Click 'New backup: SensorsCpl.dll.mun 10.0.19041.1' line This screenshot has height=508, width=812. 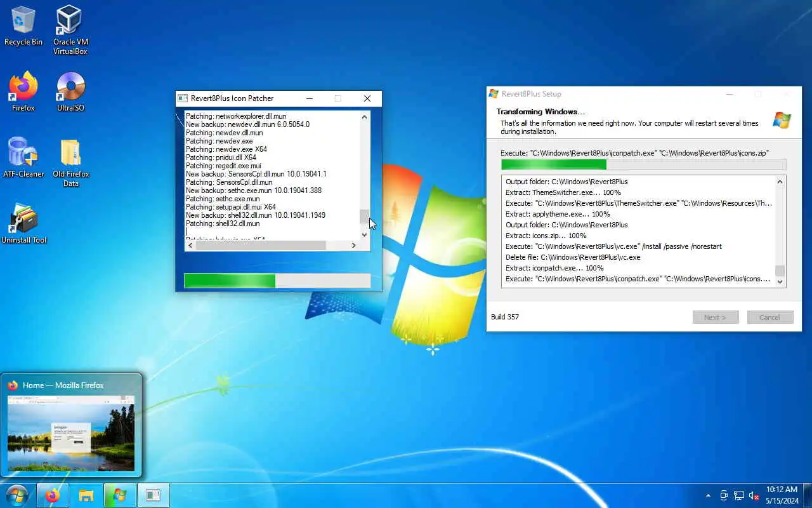click(x=256, y=174)
